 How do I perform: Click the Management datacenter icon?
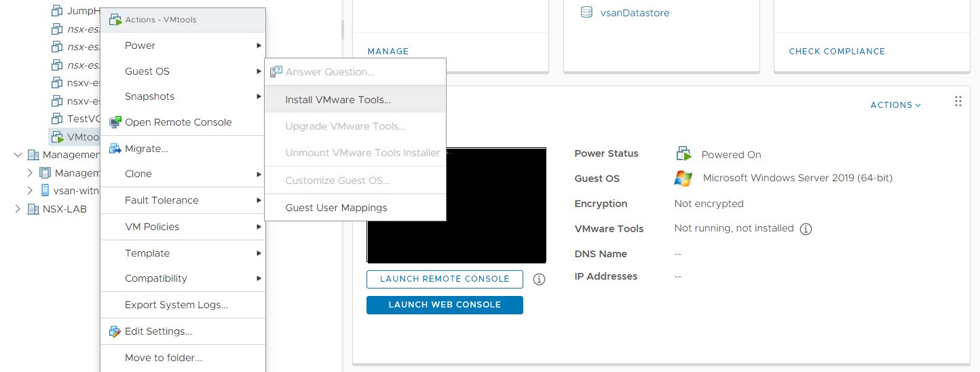pos(33,155)
